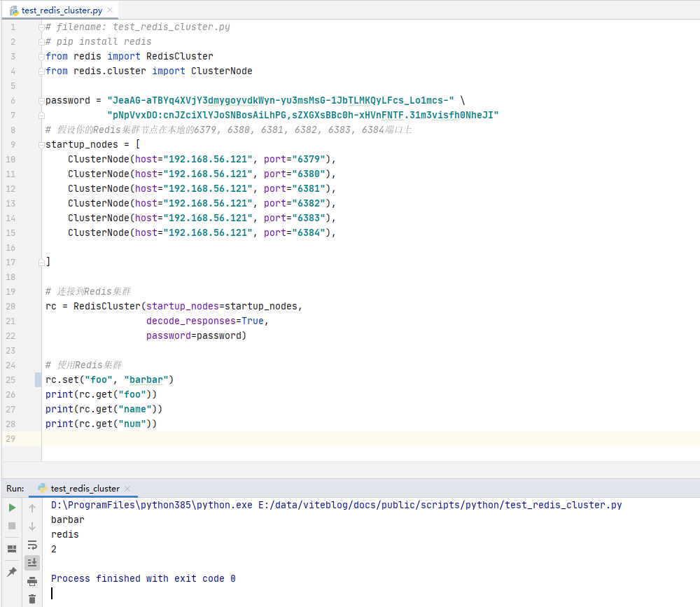
Task: Click 'barbar' output line in console
Action: [68, 520]
